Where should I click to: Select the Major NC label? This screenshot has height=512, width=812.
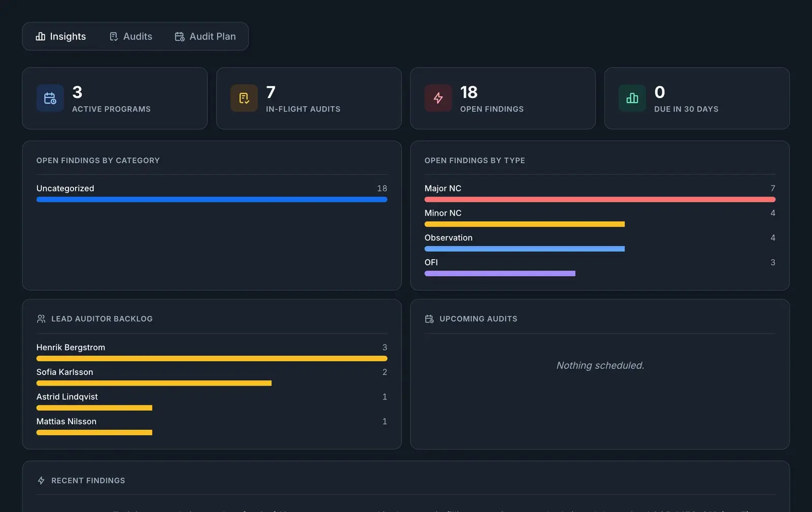point(443,188)
